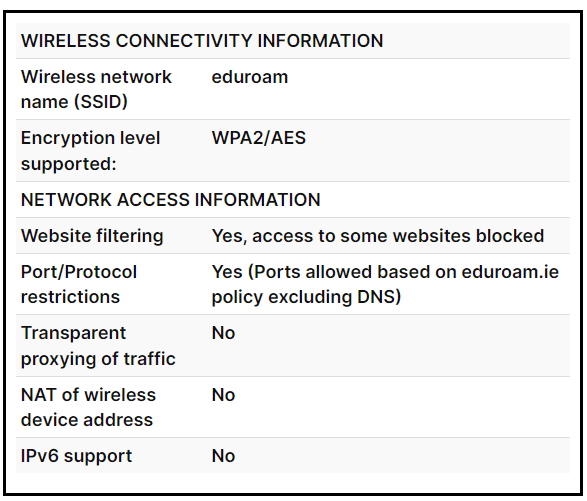587x501 pixels.
Task: Click 'device address' text in NAT row
Action: [x=87, y=420]
